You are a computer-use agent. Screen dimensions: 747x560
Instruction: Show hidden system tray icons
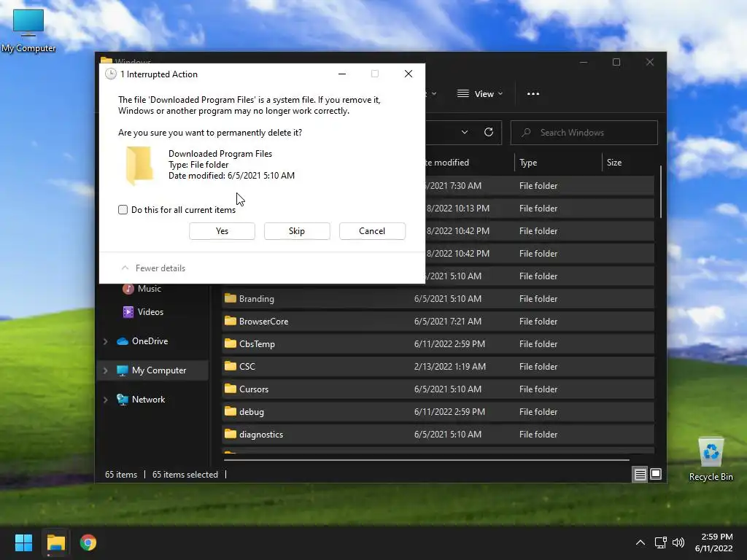[x=640, y=542]
